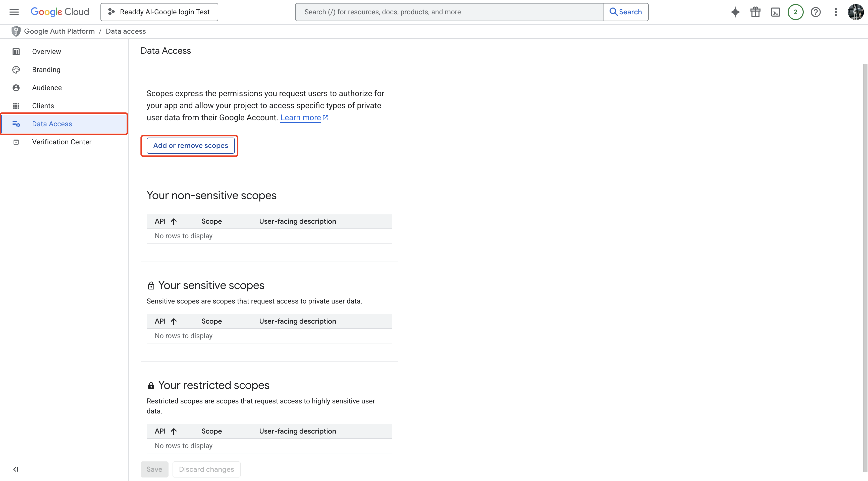
Task: Select Audience in the sidebar
Action: [x=47, y=88]
